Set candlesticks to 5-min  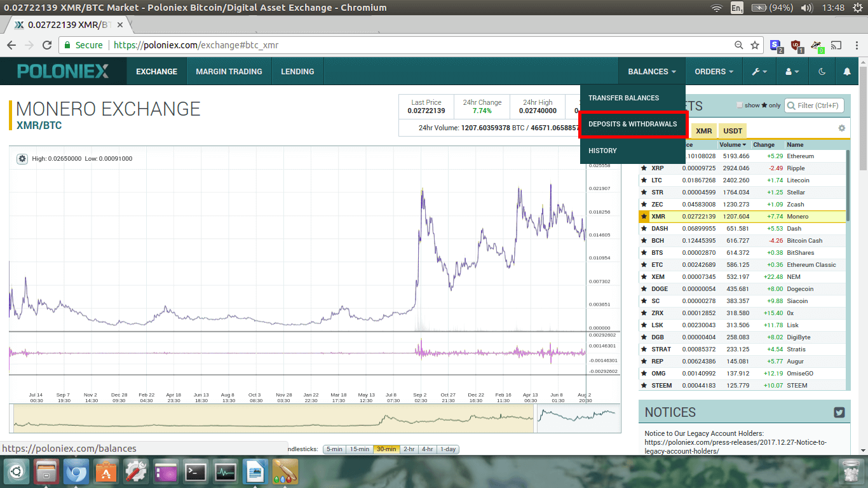click(x=334, y=449)
